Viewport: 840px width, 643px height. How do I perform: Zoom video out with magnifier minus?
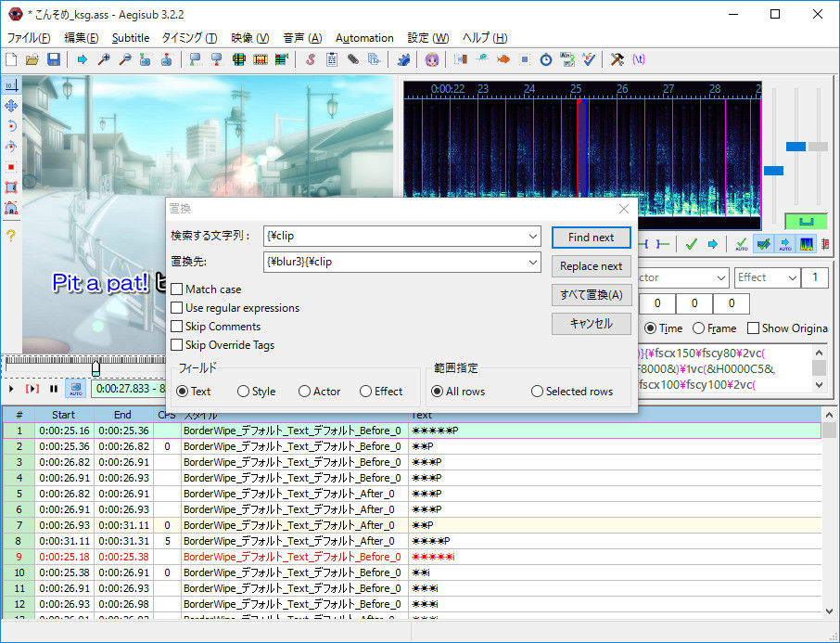125,59
